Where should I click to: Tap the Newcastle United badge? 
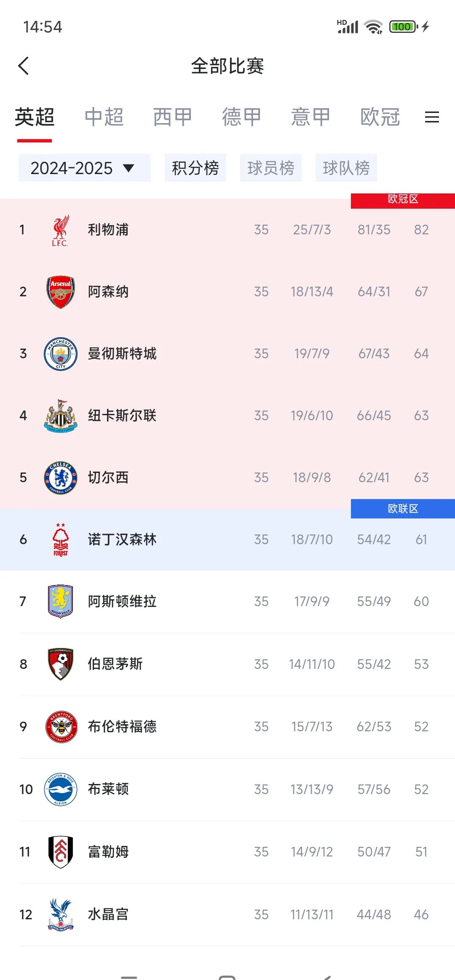[x=60, y=415]
